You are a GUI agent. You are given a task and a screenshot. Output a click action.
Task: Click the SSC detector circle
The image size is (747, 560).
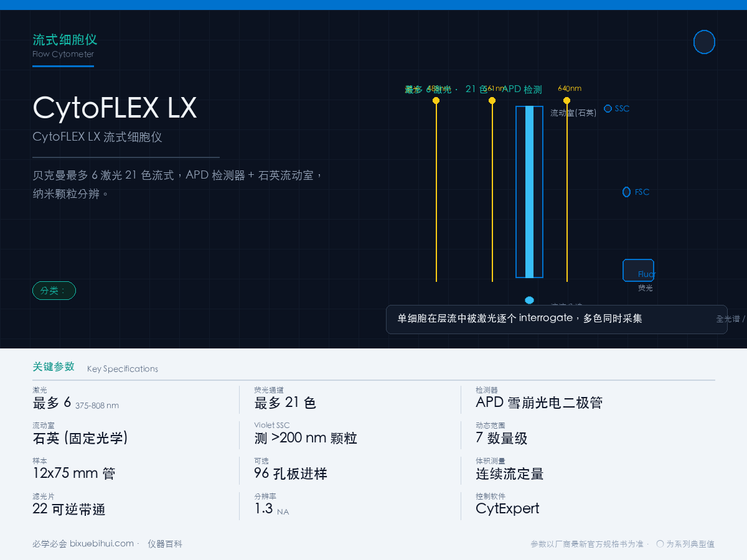(x=608, y=108)
